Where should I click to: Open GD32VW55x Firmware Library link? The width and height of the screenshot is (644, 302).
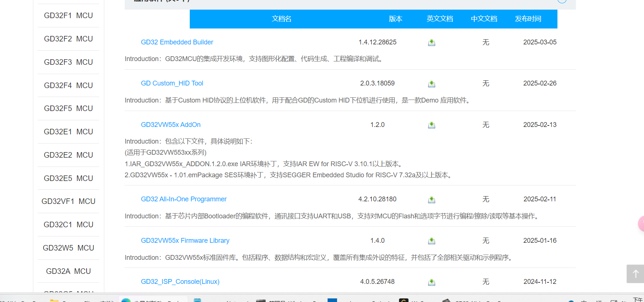pyautogui.click(x=185, y=241)
